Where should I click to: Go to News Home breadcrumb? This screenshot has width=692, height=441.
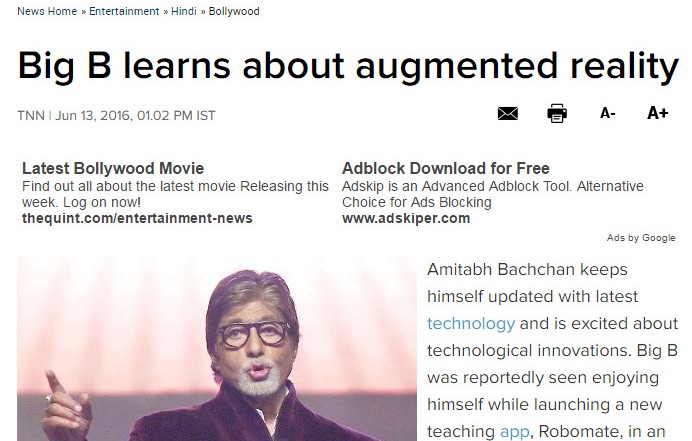(x=47, y=11)
